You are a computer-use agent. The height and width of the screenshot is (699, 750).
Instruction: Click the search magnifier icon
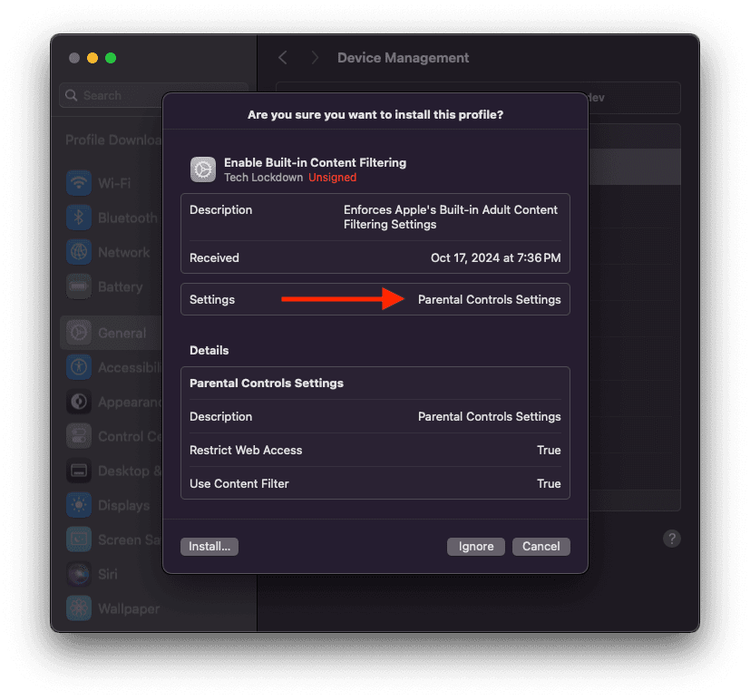[71, 95]
